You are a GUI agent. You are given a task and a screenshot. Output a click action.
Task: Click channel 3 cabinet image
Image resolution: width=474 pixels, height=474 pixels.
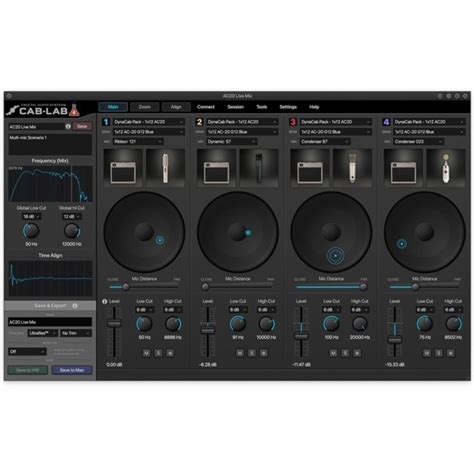(310, 167)
